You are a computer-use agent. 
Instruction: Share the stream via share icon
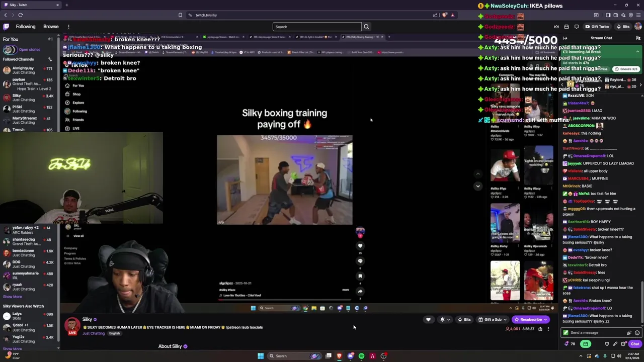(540, 329)
